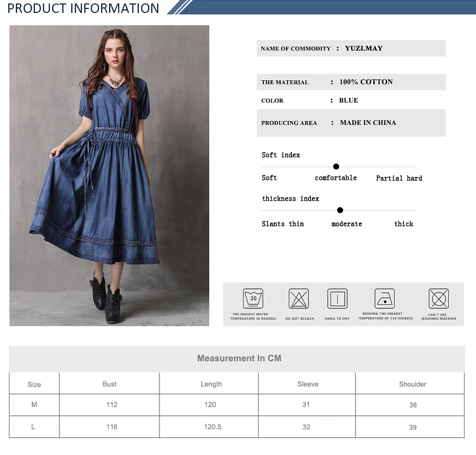Click the 100% COTTON material value
Screen dimensions: 476x455
(x=366, y=82)
